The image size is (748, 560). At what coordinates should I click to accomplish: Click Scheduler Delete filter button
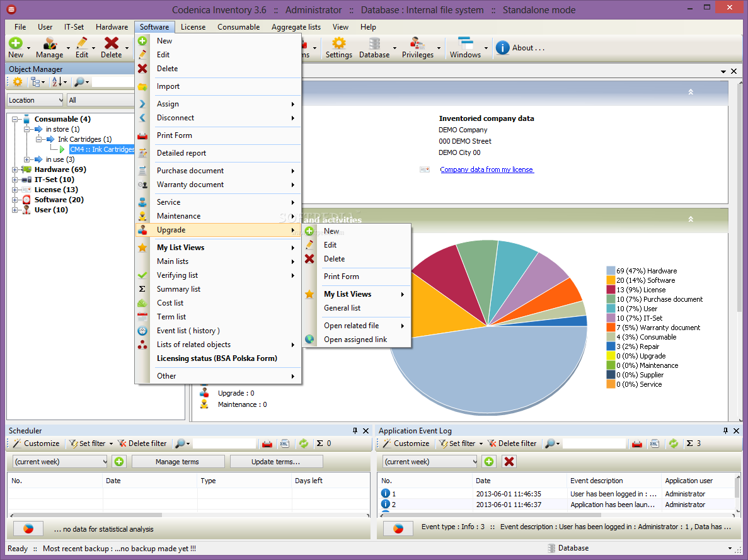(x=142, y=443)
